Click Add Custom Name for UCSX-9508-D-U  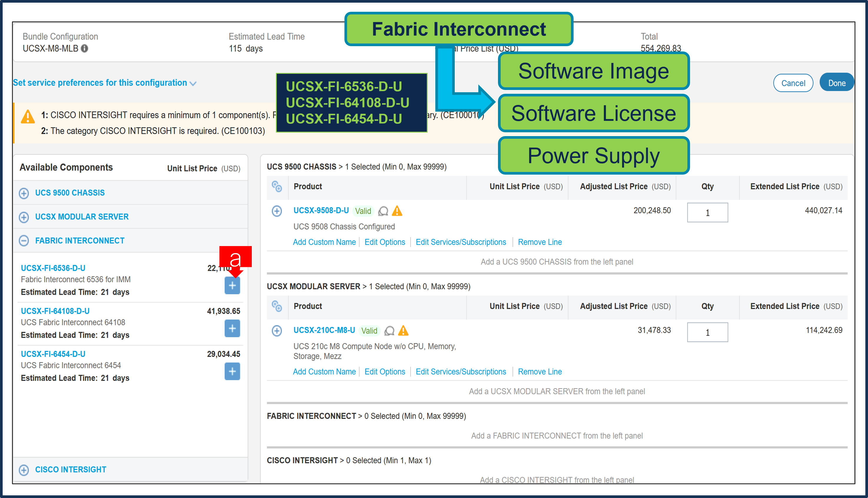click(x=324, y=242)
